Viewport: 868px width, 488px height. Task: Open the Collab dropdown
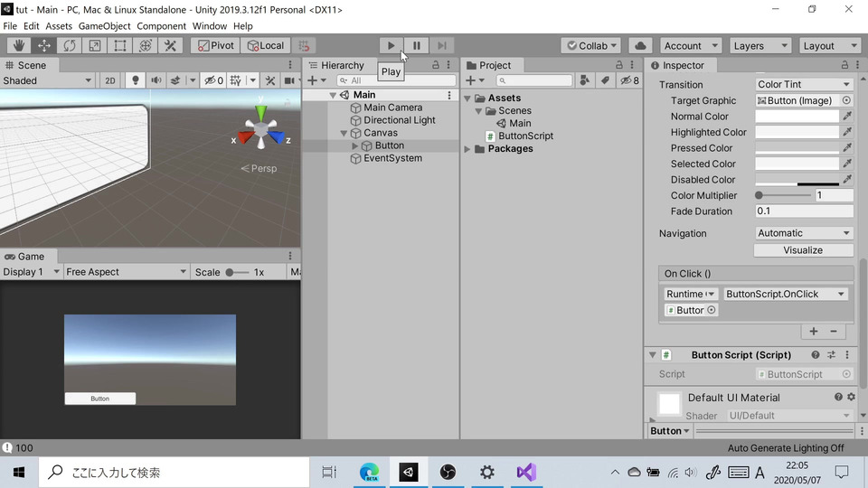click(x=590, y=45)
